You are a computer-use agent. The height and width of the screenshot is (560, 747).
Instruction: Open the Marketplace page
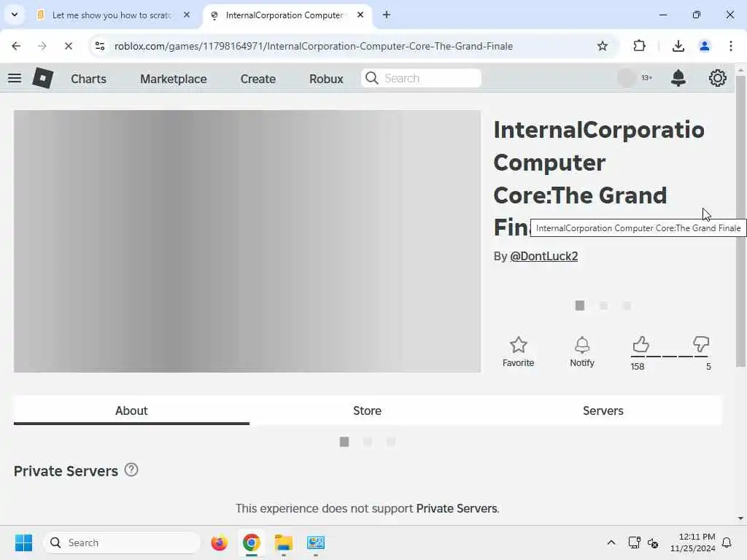click(174, 79)
